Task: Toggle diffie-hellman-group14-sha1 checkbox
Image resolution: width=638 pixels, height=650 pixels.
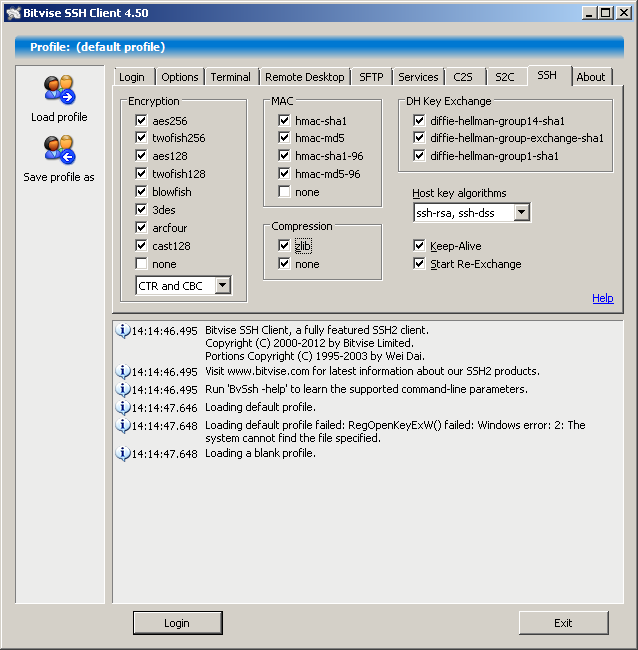Action: [x=419, y=121]
